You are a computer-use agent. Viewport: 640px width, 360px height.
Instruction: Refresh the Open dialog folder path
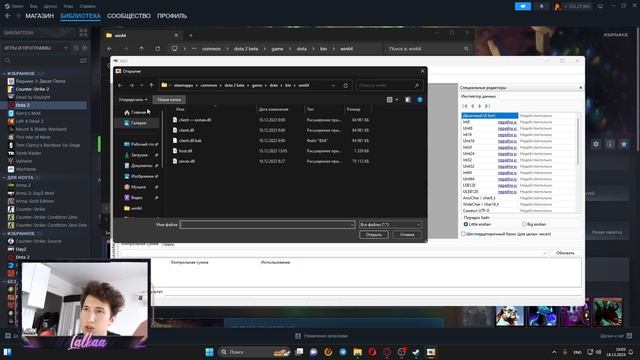(346, 86)
